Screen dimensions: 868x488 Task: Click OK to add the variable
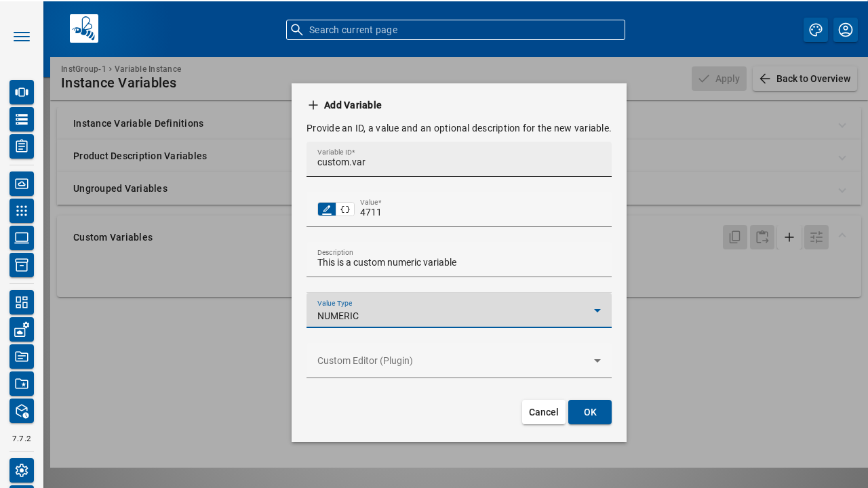[x=589, y=412]
